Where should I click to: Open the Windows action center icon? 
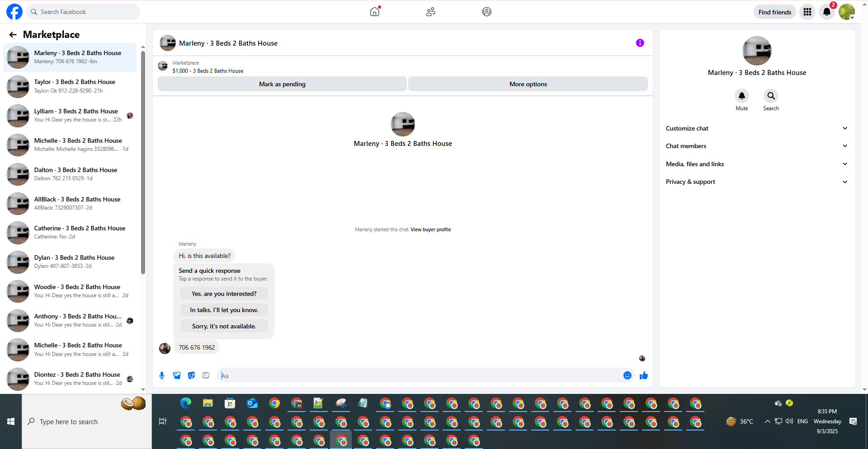(853, 421)
